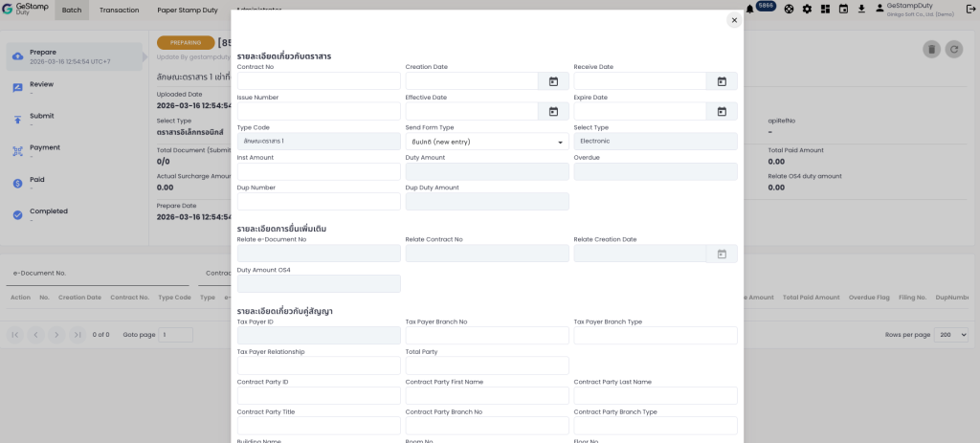Click the Contract Party Last Name field

tap(655, 395)
